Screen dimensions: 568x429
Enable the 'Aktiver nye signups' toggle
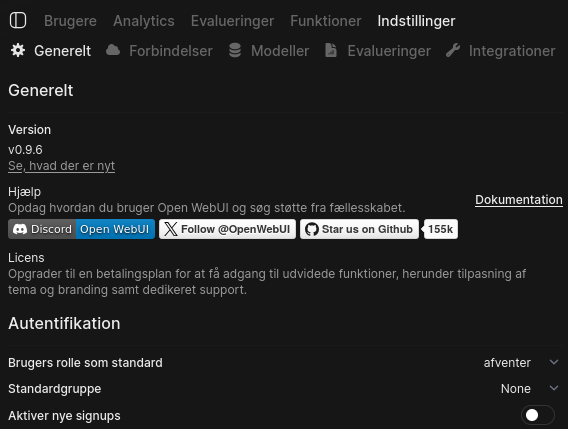[538, 415]
